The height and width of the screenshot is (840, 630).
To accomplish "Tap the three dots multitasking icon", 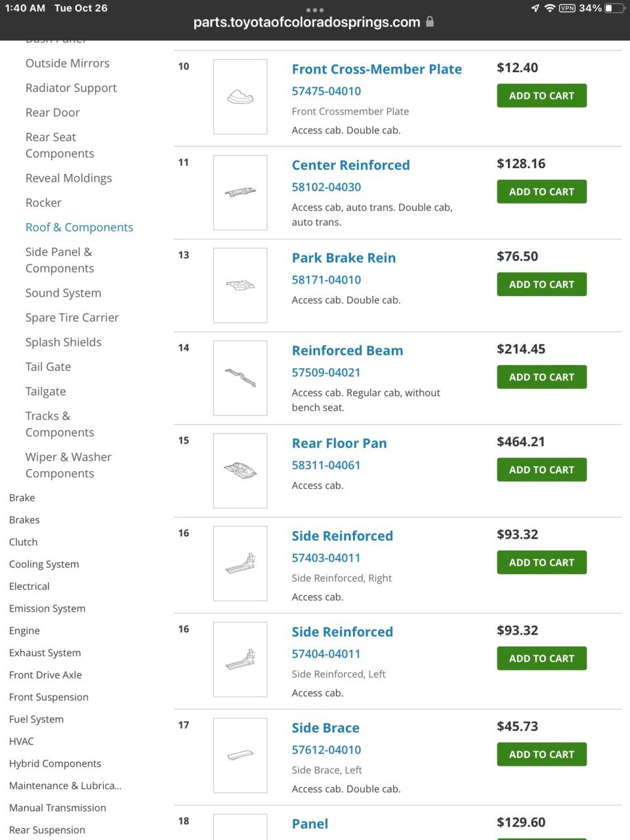I will click(x=315, y=10).
